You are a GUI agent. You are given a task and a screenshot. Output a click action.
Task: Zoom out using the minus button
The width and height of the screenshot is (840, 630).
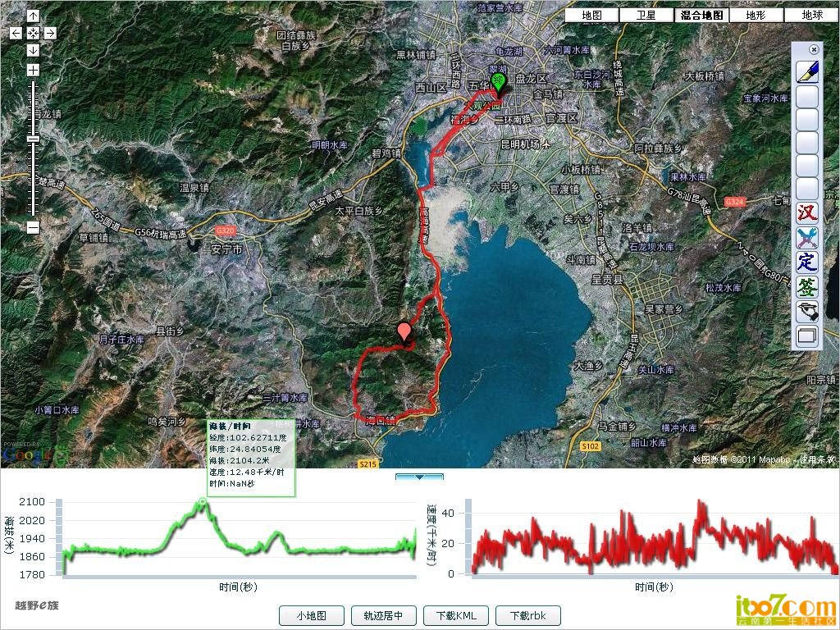point(33,227)
